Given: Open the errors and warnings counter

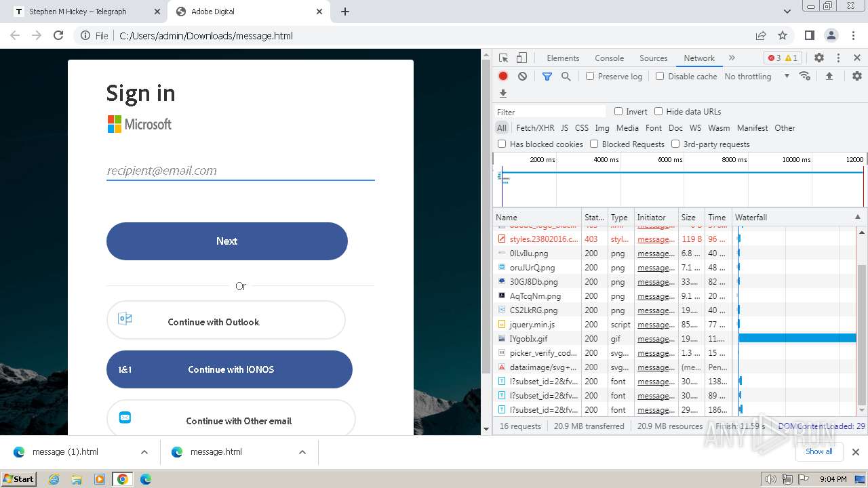Looking at the screenshot, I should 783,58.
